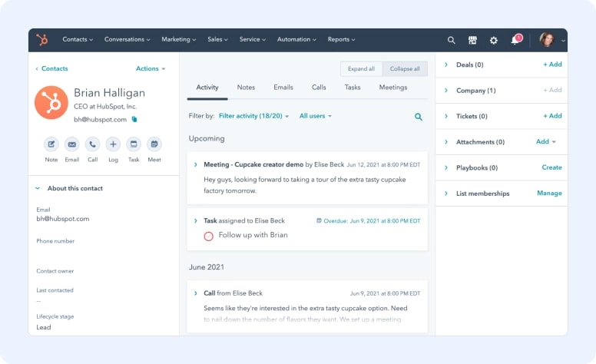596x364 pixels.
Task: Click the Email action icon
Action: [x=71, y=144]
